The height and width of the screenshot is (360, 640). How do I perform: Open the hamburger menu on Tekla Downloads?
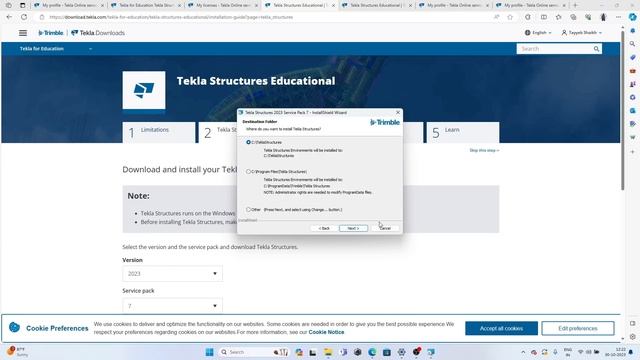[x=23, y=33]
